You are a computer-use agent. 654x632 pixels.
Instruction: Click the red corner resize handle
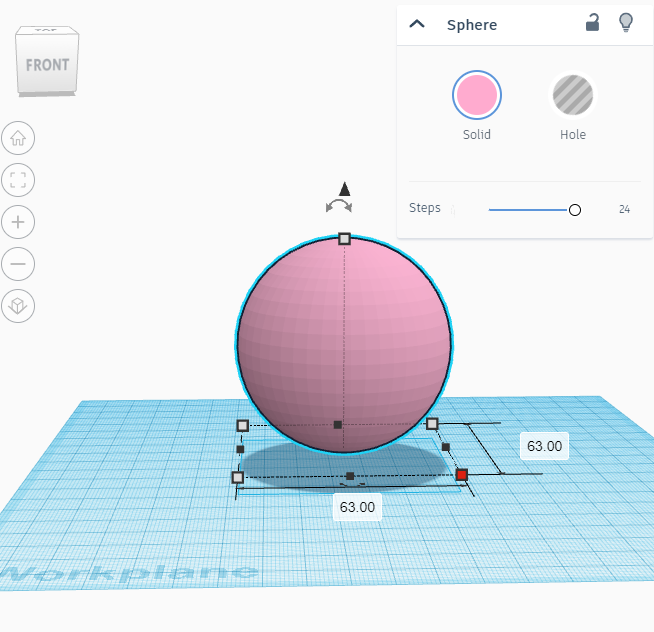(461, 475)
